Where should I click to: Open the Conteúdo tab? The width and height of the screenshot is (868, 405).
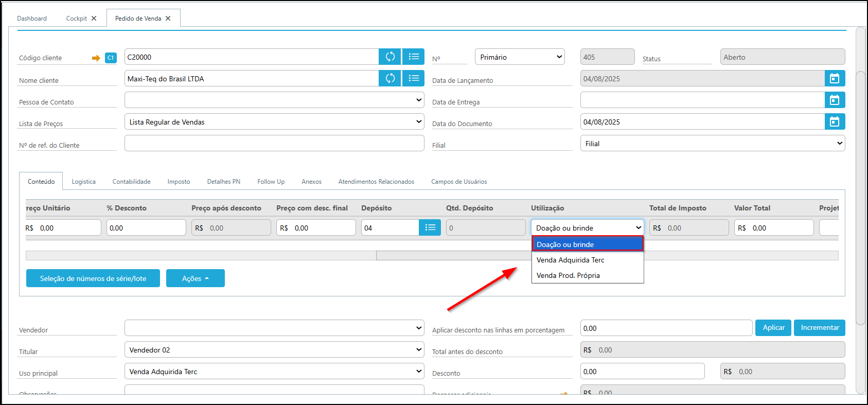41,182
